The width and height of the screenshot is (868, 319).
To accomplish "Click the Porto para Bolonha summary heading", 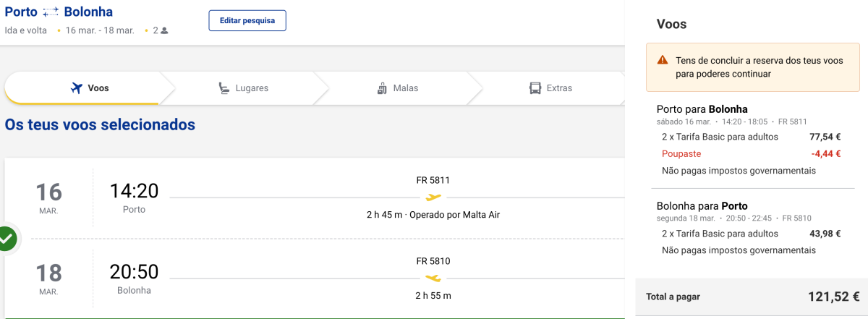I will pos(702,109).
